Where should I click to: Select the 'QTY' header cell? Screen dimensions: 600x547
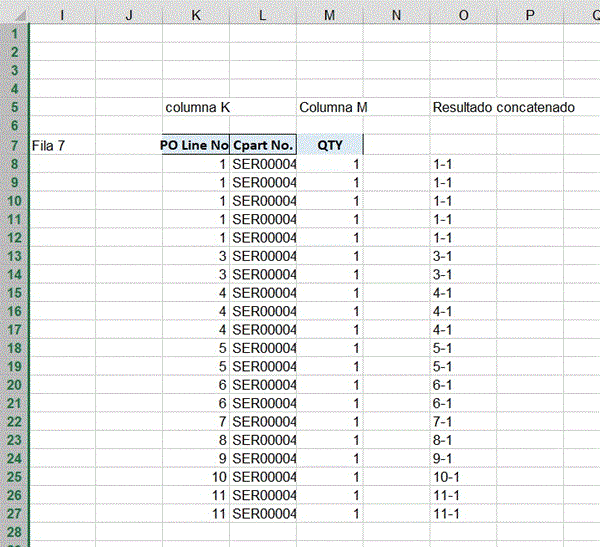pyautogui.click(x=329, y=145)
